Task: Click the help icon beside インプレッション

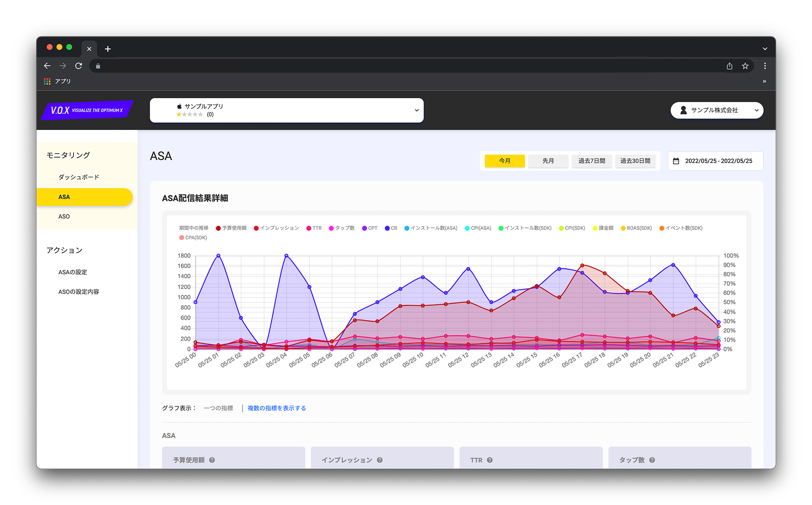Action: (x=380, y=460)
